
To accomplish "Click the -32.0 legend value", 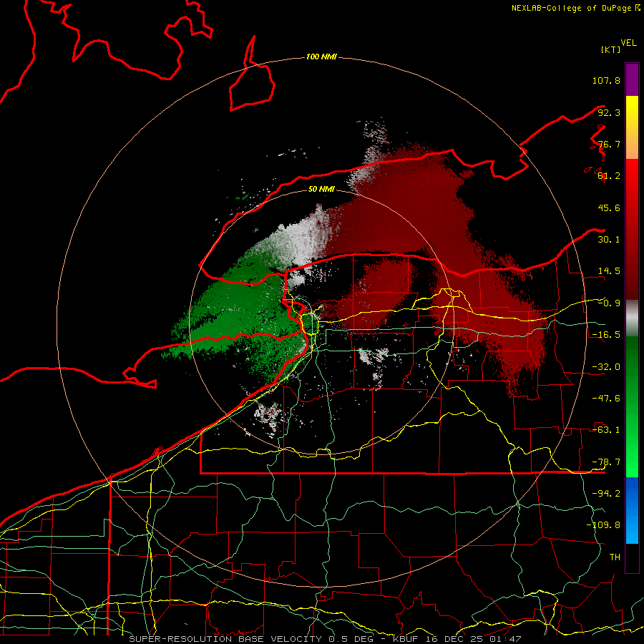I will tap(606, 367).
